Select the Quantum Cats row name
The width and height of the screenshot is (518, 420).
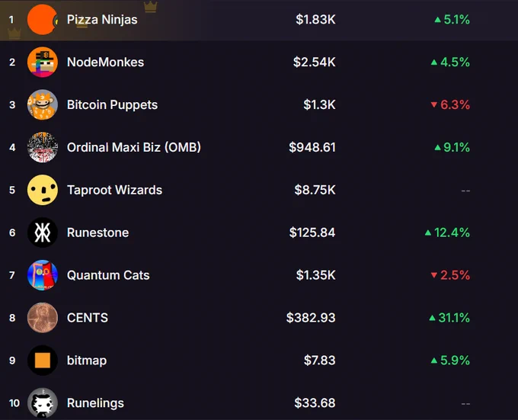tap(108, 275)
